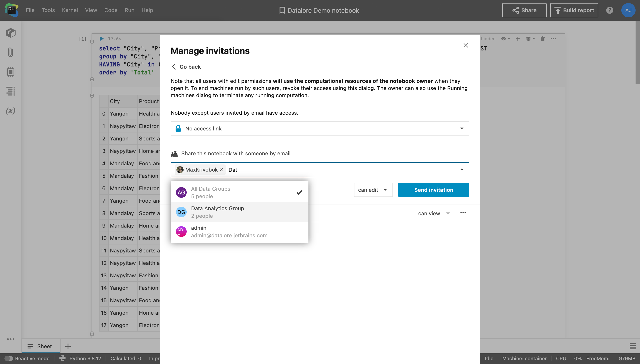The width and height of the screenshot is (640, 364).
Task: Open the can edit permission dropdown
Action: (x=373, y=190)
